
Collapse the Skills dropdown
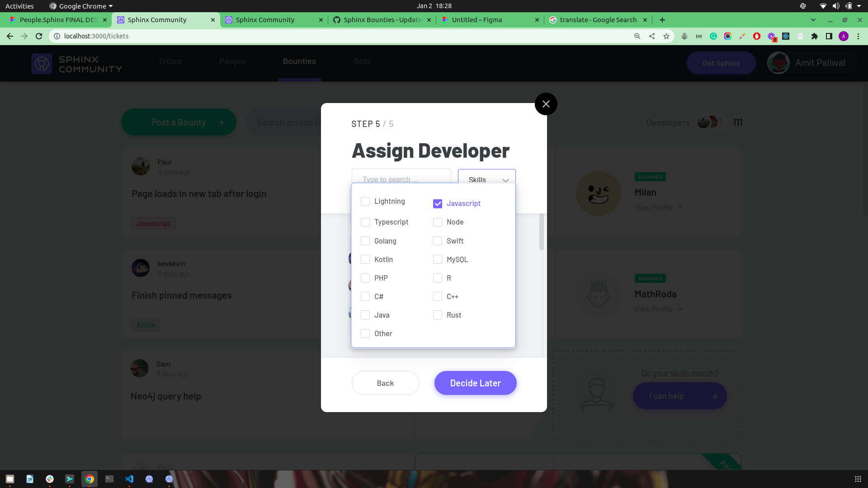pyautogui.click(x=506, y=180)
